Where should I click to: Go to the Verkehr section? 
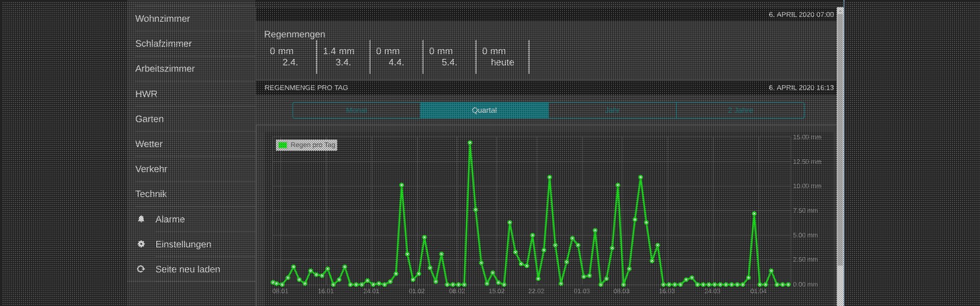point(151,169)
